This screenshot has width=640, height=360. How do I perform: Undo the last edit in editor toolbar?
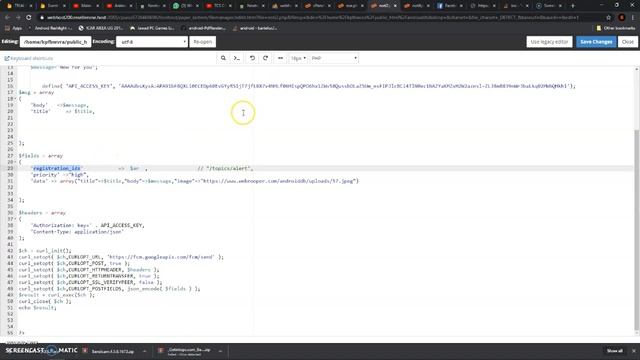click(252, 58)
